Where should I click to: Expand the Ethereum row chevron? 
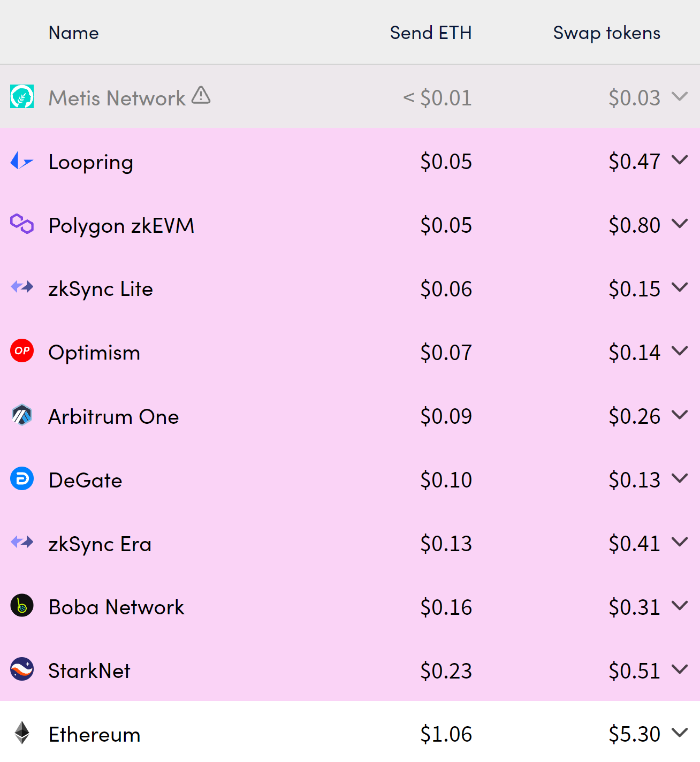[x=680, y=733]
